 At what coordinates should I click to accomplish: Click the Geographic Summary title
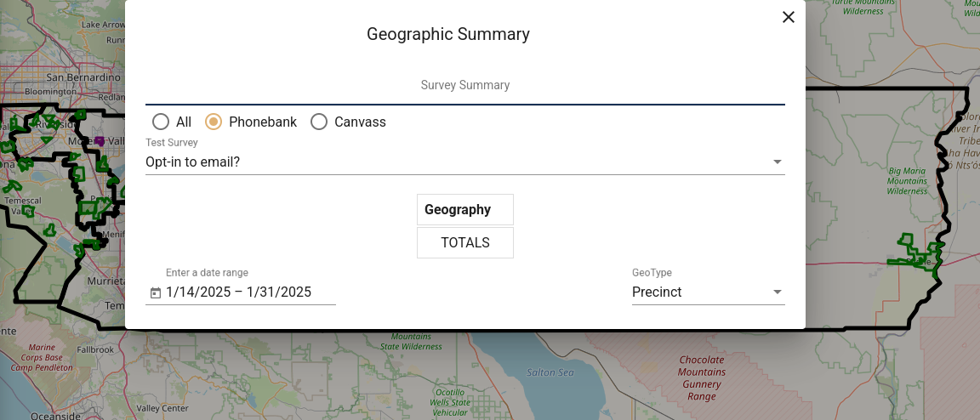(x=448, y=34)
